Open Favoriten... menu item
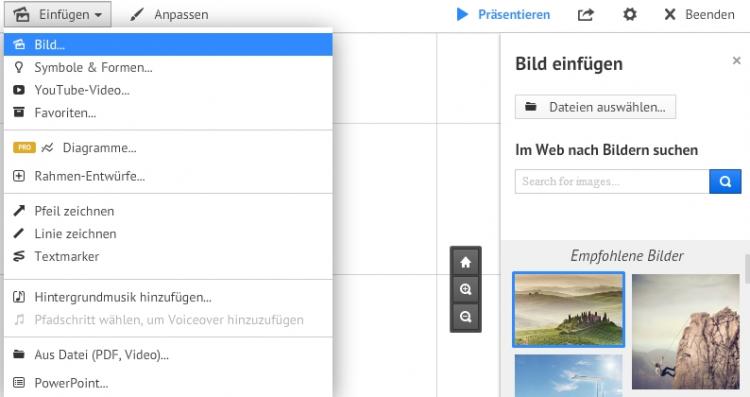 (x=168, y=113)
